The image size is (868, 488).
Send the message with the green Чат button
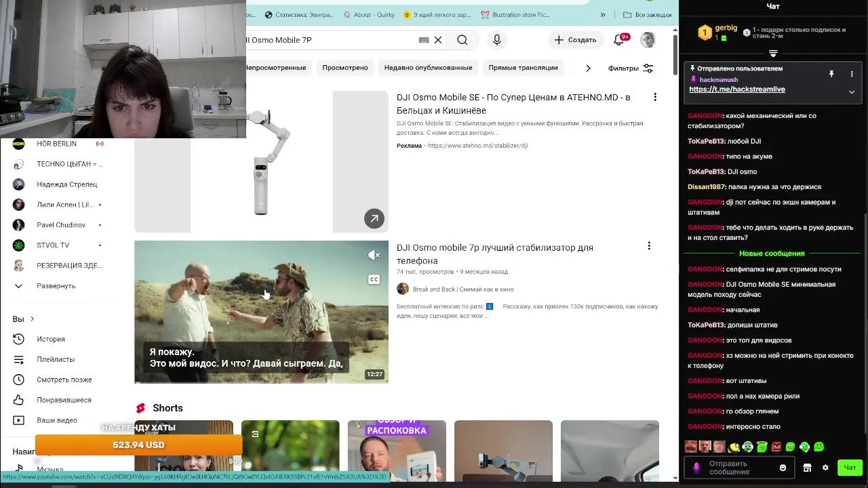coord(850,468)
